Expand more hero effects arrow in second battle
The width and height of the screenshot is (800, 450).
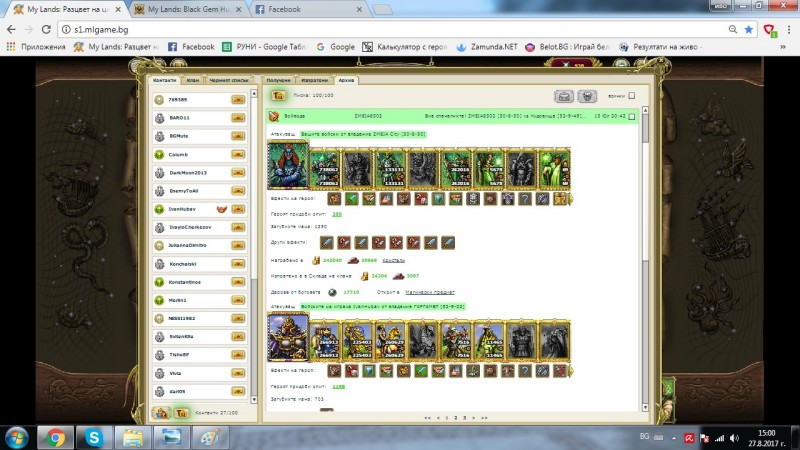(571, 371)
